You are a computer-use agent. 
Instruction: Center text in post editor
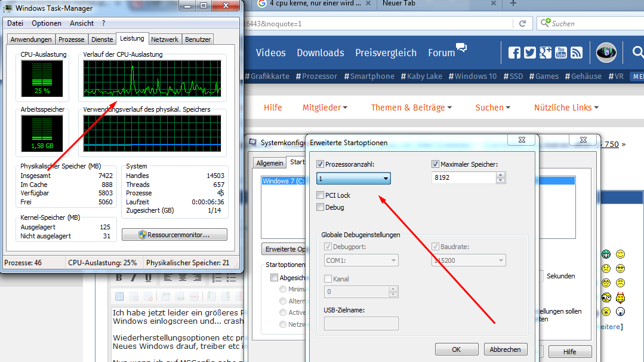183,278
